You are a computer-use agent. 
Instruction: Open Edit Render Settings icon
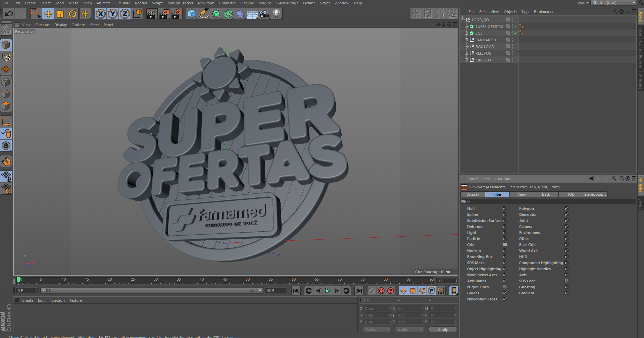click(177, 14)
